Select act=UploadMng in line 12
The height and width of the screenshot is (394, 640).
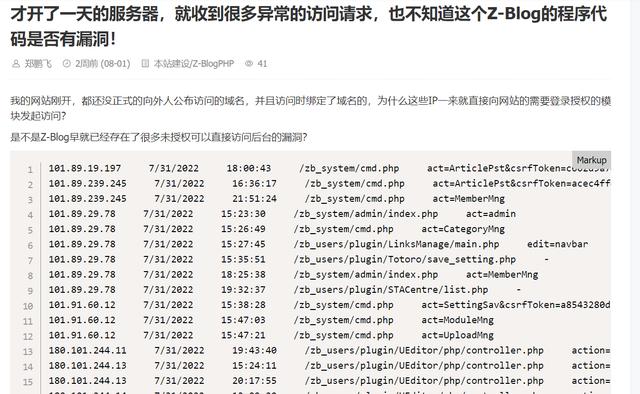click(458, 335)
